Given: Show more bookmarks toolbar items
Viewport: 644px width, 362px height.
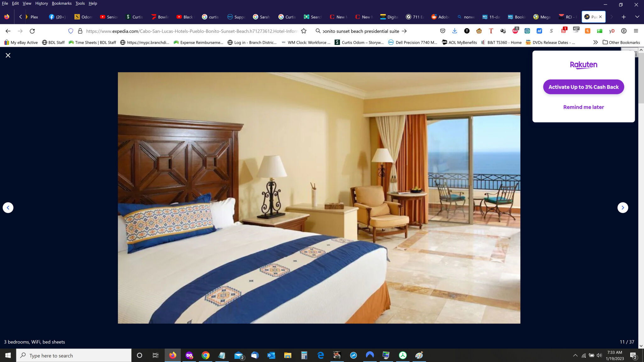Looking at the screenshot, I should click(x=595, y=42).
